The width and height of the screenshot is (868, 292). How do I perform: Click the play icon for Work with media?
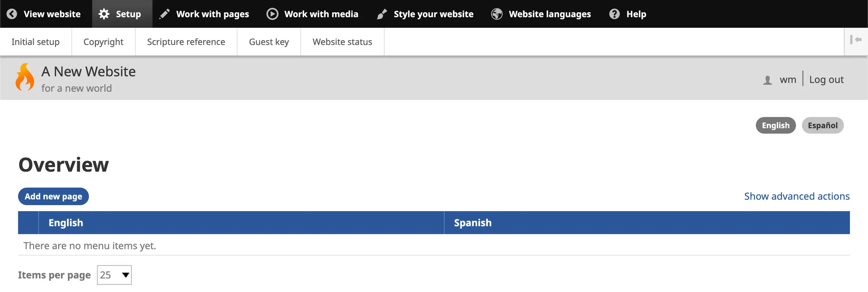(272, 14)
